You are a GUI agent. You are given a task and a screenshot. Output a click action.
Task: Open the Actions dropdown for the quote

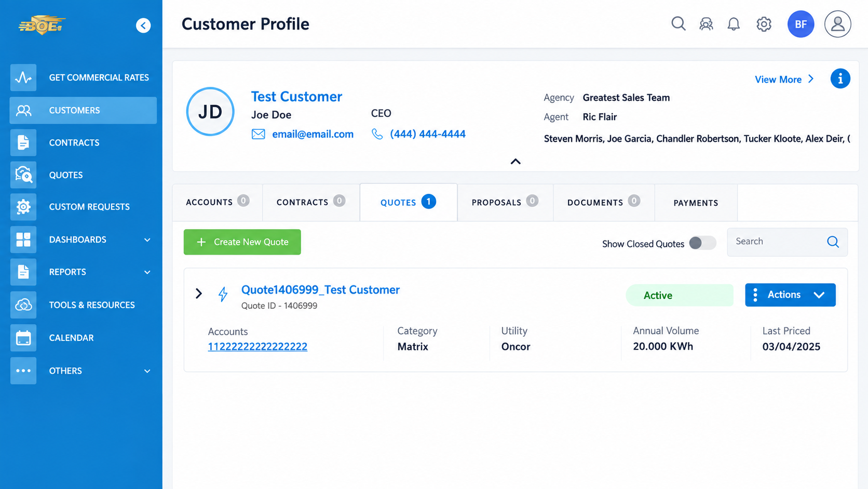[x=790, y=295]
